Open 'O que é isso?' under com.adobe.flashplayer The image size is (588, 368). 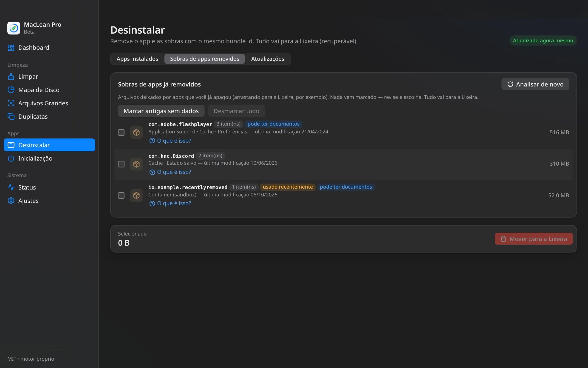click(170, 141)
